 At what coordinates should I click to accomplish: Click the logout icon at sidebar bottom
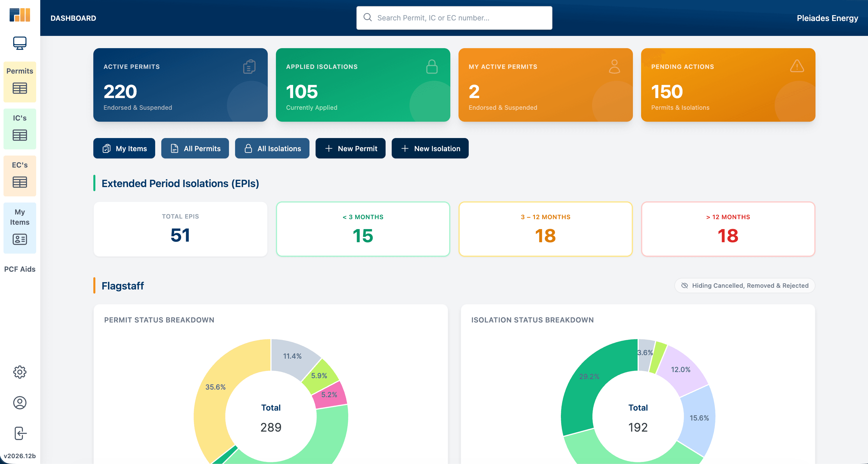click(20, 434)
